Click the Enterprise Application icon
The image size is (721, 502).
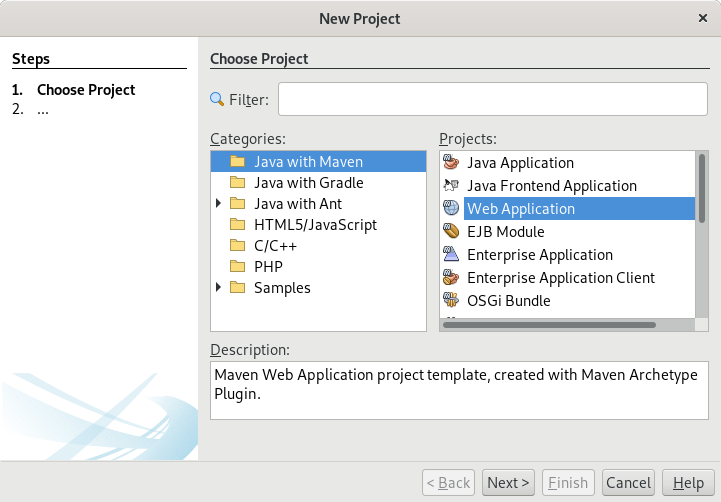coord(451,255)
